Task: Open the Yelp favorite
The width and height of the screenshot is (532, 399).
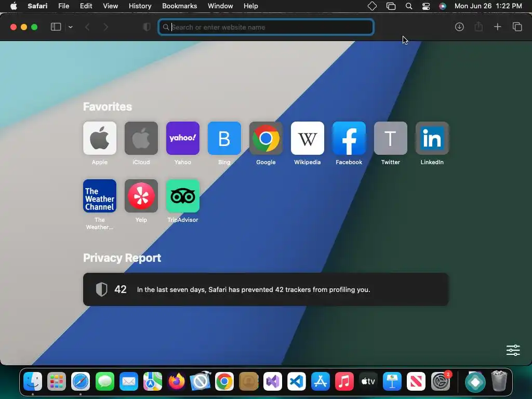Action: click(141, 196)
